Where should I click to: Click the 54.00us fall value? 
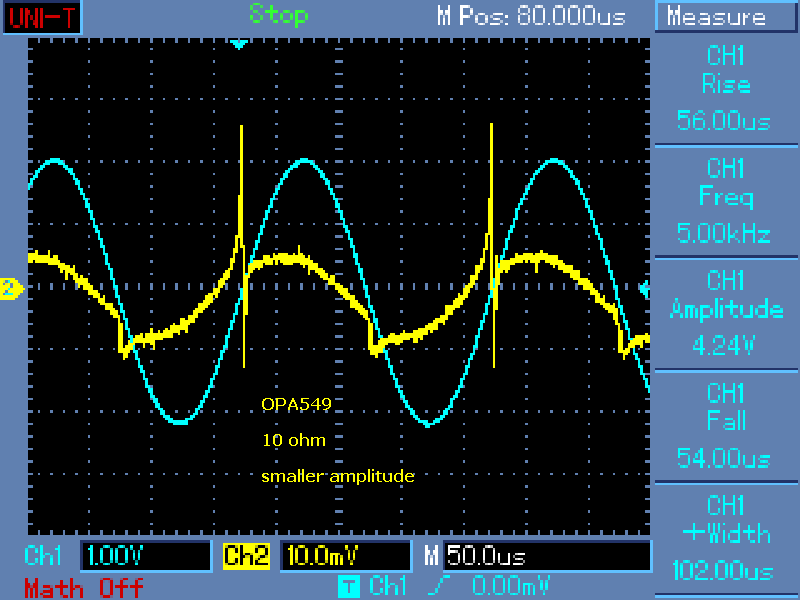723,458
